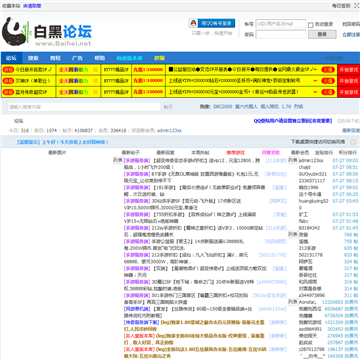360x360 pixels.
Task: Click the round collapse icon beside the desktop shortcut text
Action: pos(353,142)
